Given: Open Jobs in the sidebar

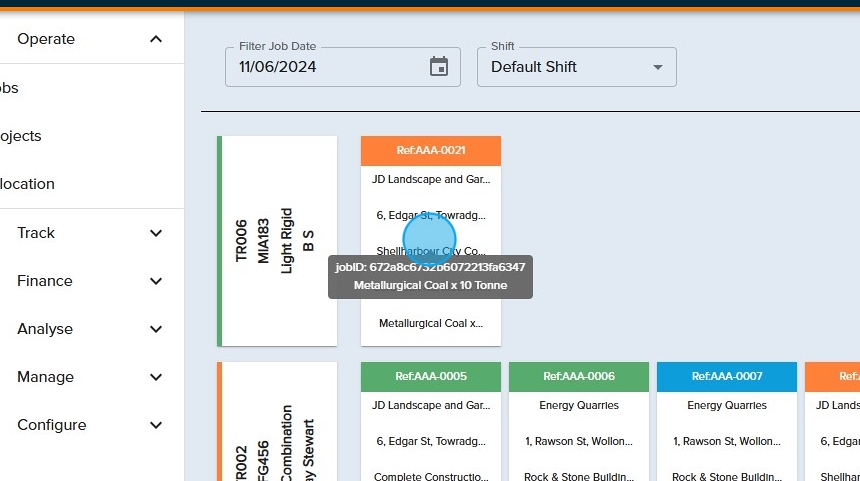Looking at the screenshot, I should pyautogui.click(x=10, y=88).
